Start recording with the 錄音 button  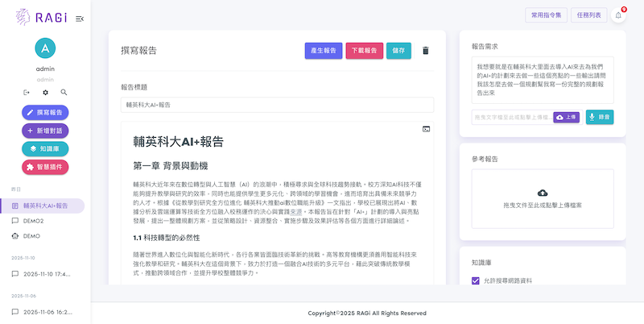pyautogui.click(x=600, y=117)
